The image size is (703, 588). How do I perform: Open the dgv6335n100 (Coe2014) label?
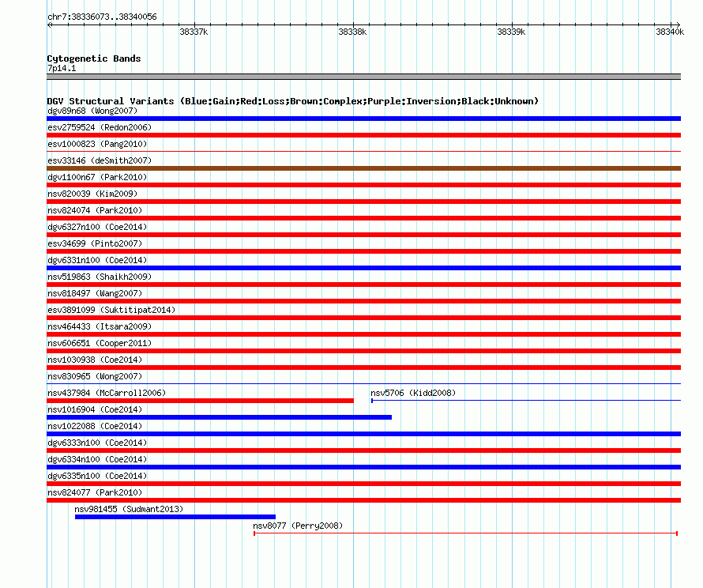point(97,476)
